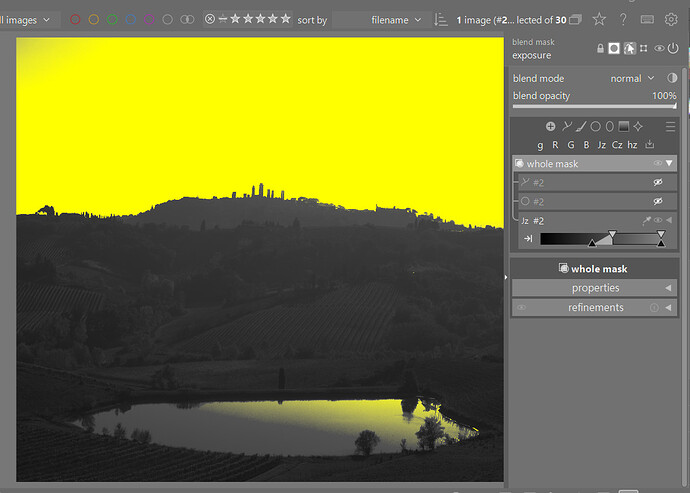Image resolution: width=690 pixels, height=493 pixels.
Task: Toggle whole mask row eye icon
Action: coord(658,163)
